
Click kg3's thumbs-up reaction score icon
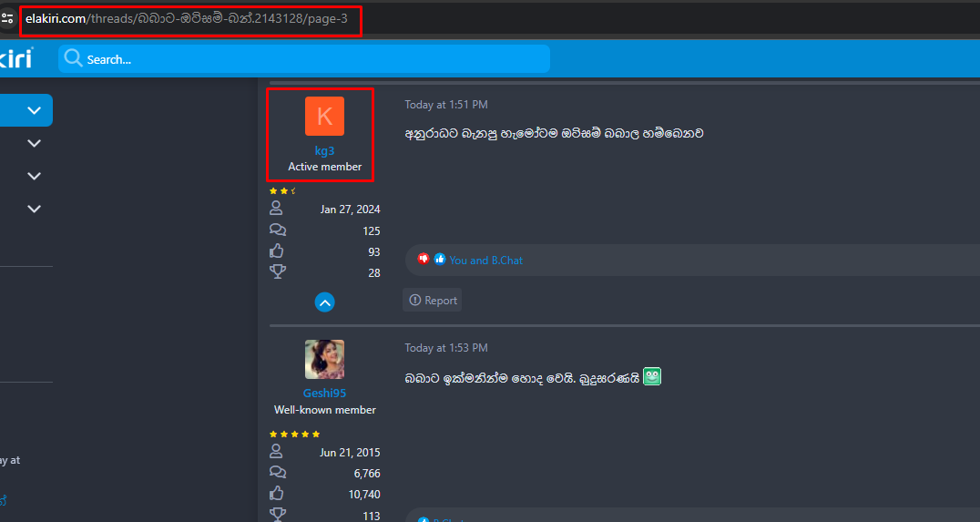point(277,251)
